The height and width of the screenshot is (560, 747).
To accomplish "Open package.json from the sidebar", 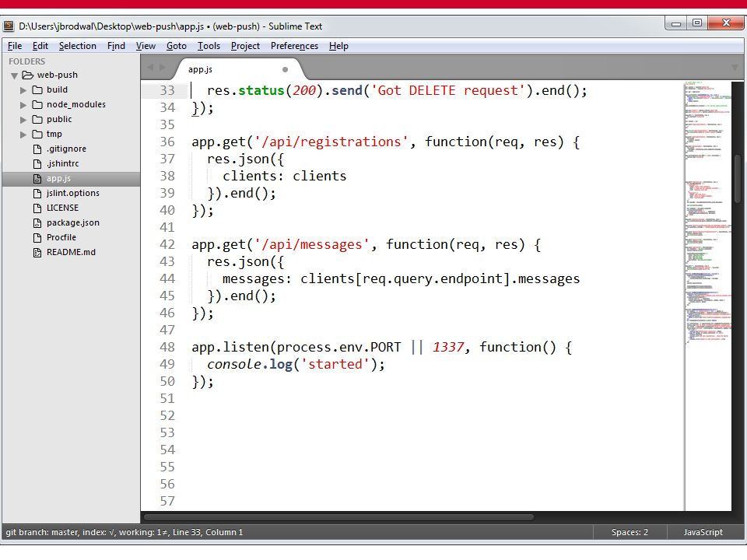I will point(73,223).
